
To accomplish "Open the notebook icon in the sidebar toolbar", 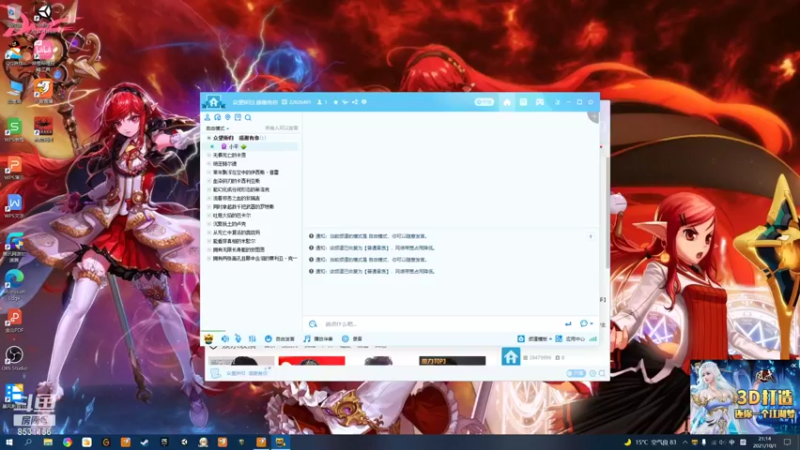I will (x=238, y=117).
